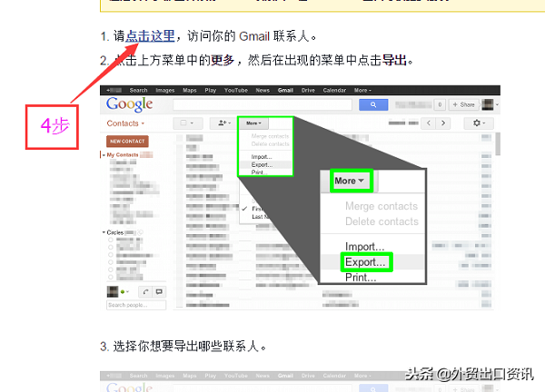Image resolution: width=545 pixels, height=392 pixels.
Task: Click Search in the black bar
Action: (138, 90)
